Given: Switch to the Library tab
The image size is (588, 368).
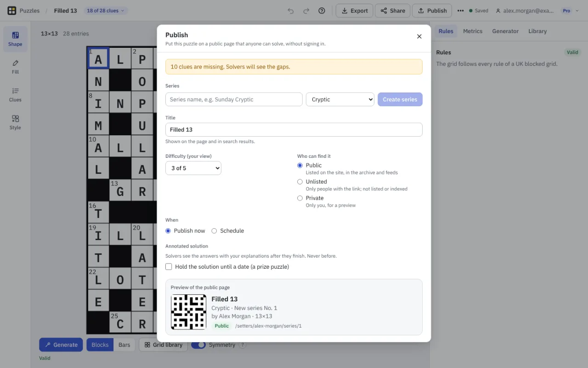Looking at the screenshot, I should pos(537,31).
